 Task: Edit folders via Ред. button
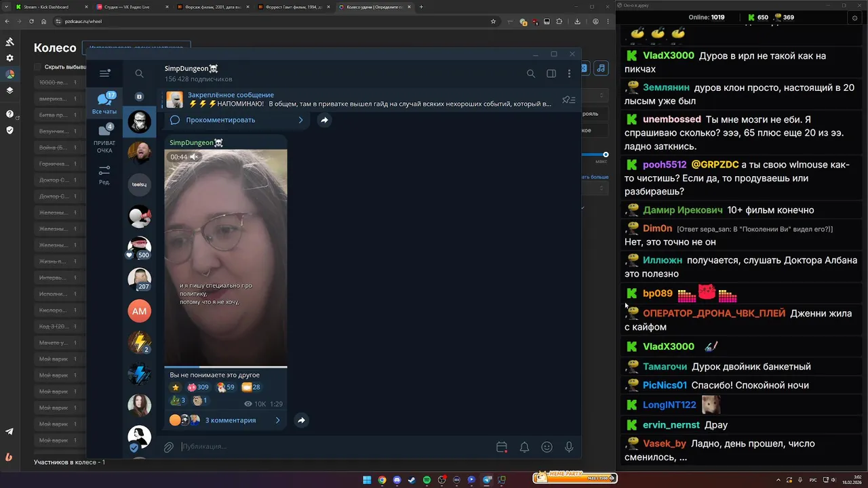coord(104,175)
